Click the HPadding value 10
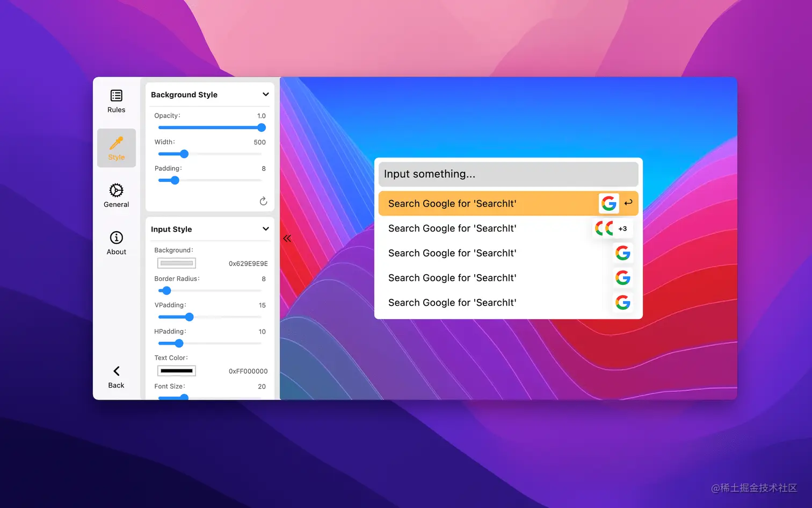 pos(262,332)
